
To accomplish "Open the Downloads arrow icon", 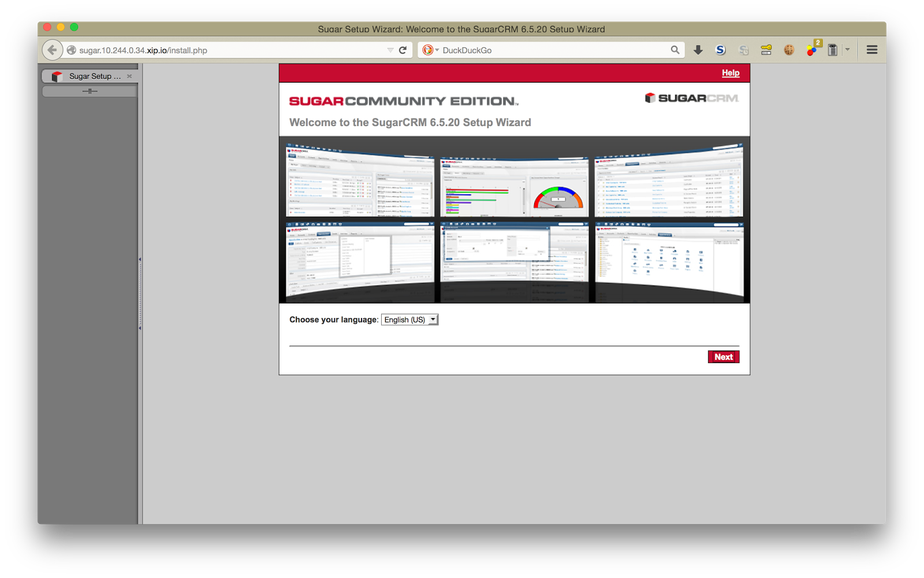I will tap(698, 50).
